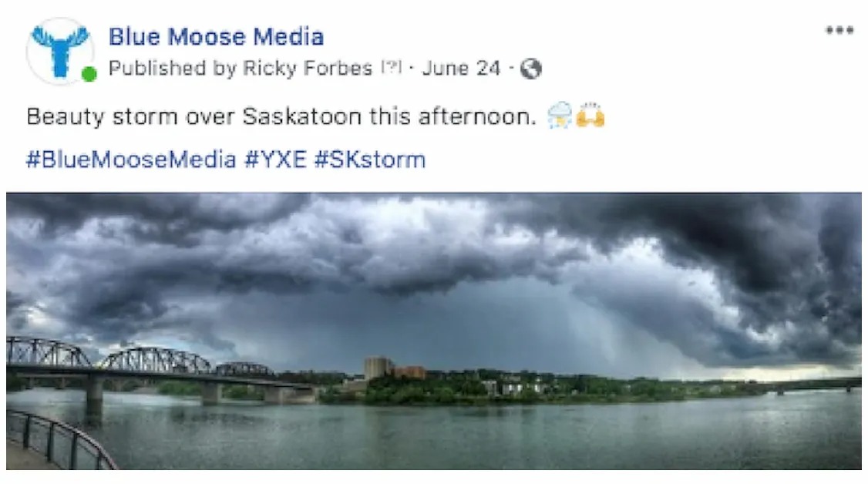Open the Saskatoon storm panorama photo
The image size is (868, 484).
(434, 331)
